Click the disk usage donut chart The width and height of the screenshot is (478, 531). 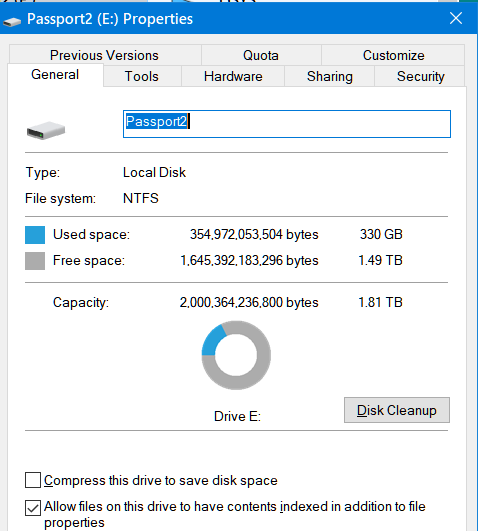point(236,355)
